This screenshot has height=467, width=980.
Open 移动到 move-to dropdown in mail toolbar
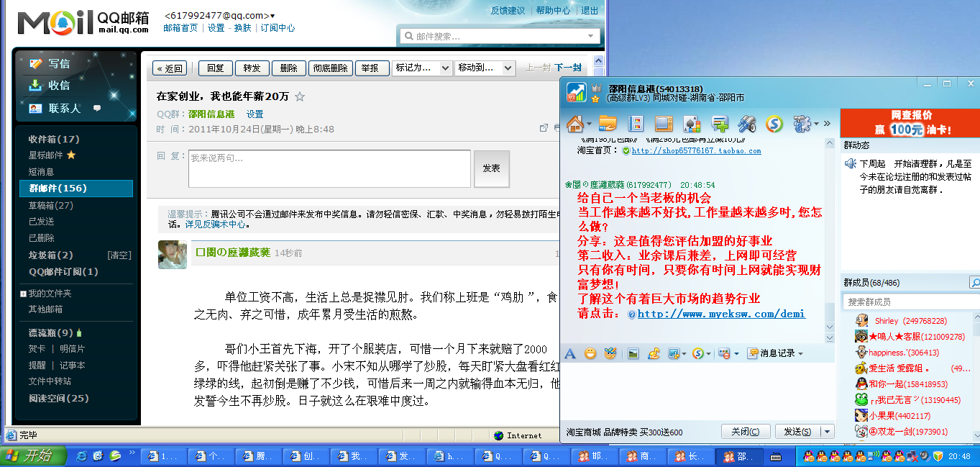pyautogui.click(x=485, y=68)
